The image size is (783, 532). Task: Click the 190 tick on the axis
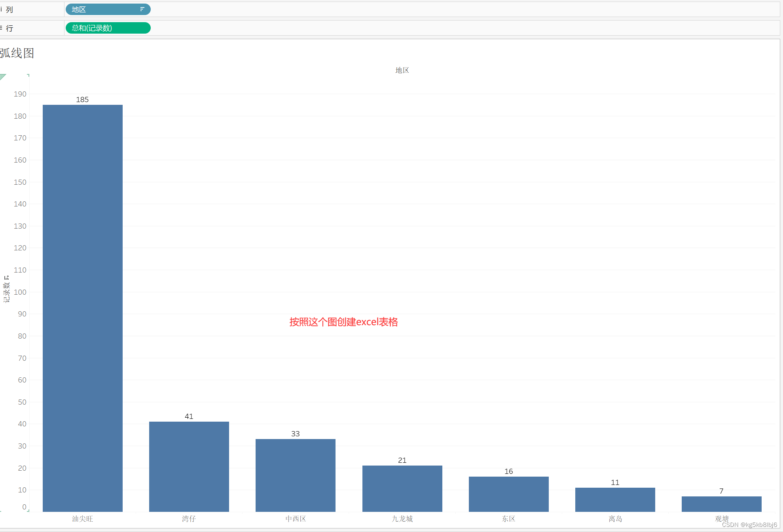click(x=20, y=94)
